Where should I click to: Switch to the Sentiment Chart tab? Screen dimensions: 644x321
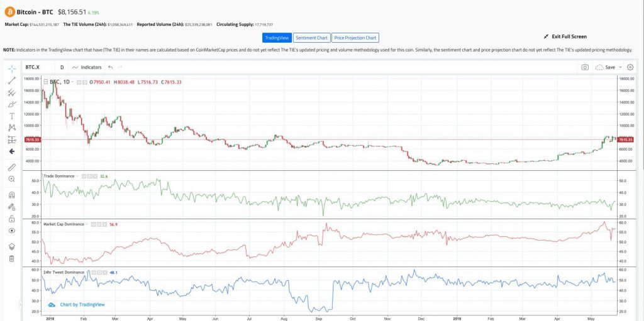[311, 38]
